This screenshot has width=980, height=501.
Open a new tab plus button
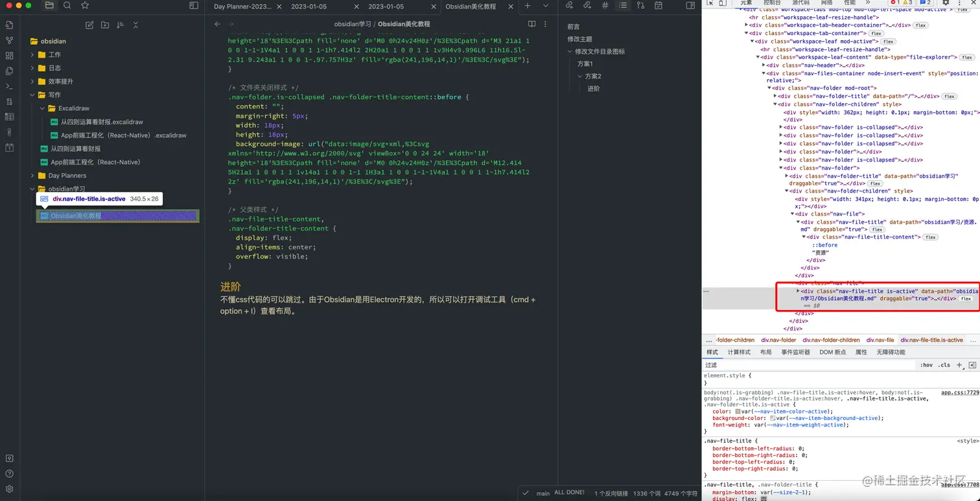pos(528,6)
